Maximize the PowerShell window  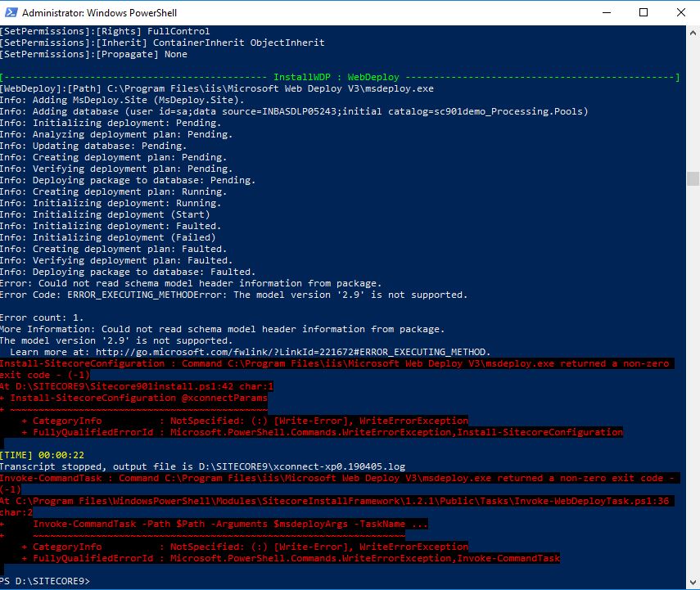coord(644,12)
